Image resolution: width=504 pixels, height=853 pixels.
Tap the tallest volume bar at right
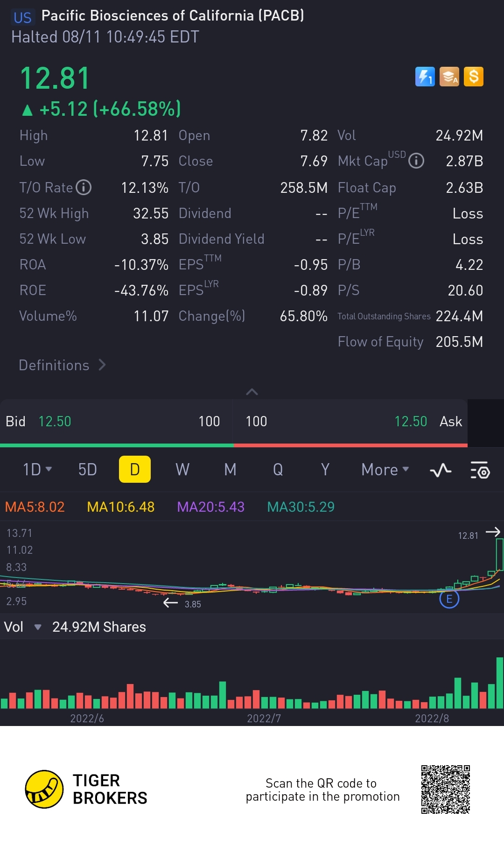point(500,683)
